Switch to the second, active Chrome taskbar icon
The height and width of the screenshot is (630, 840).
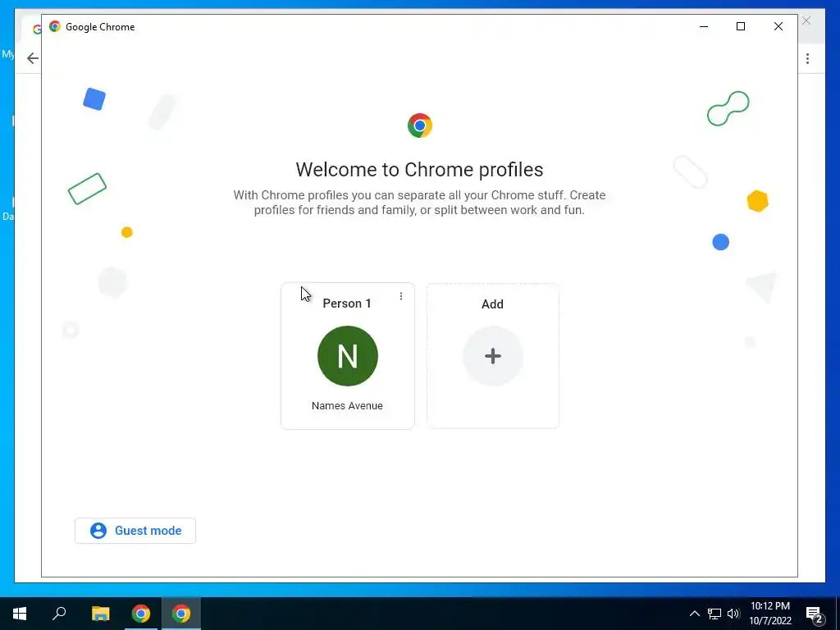[x=181, y=614]
